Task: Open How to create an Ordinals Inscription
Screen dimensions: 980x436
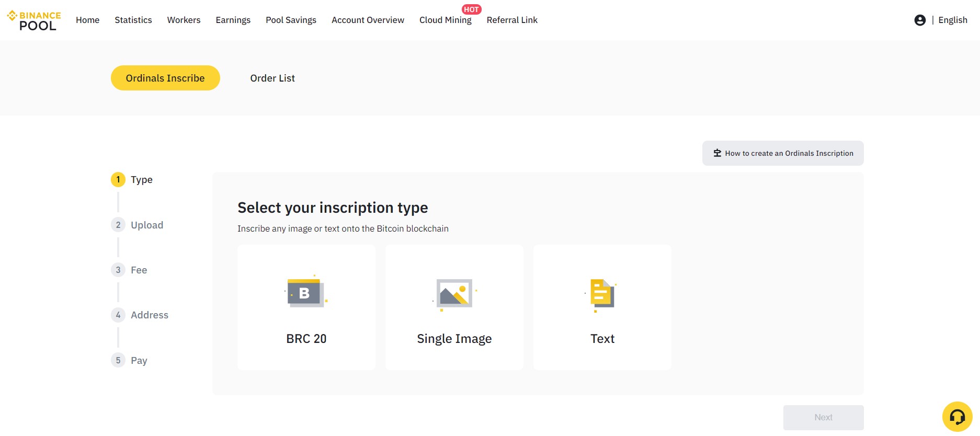Action: coord(783,153)
